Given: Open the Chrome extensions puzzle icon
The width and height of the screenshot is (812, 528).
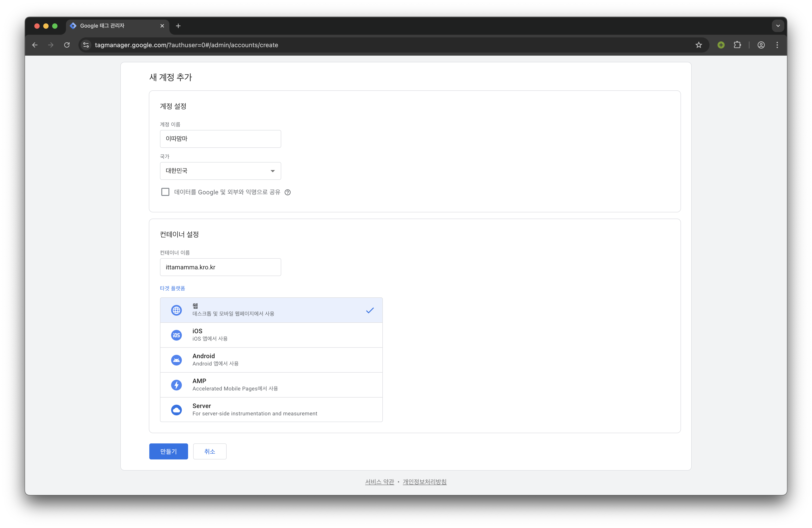Looking at the screenshot, I should [x=737, y=45].
